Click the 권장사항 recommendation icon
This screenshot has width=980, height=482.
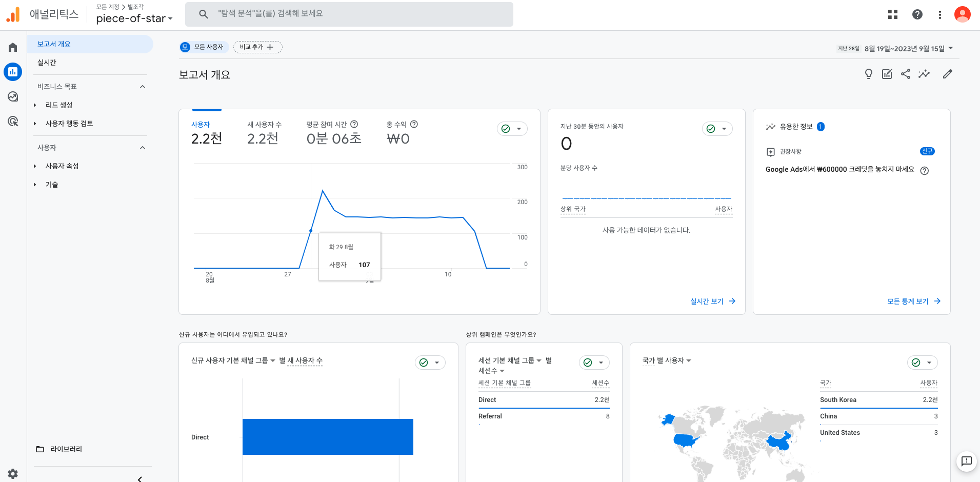pos(770,152)
